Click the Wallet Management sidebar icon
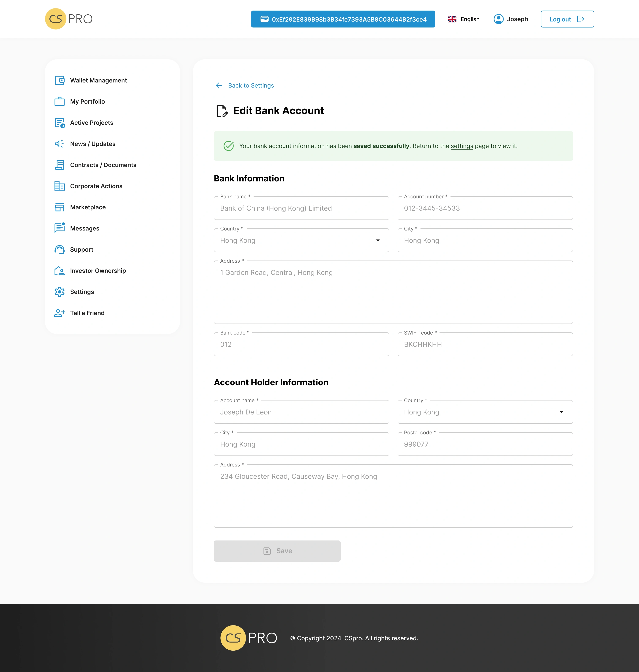The image size is (639, 672). [60, 80]
